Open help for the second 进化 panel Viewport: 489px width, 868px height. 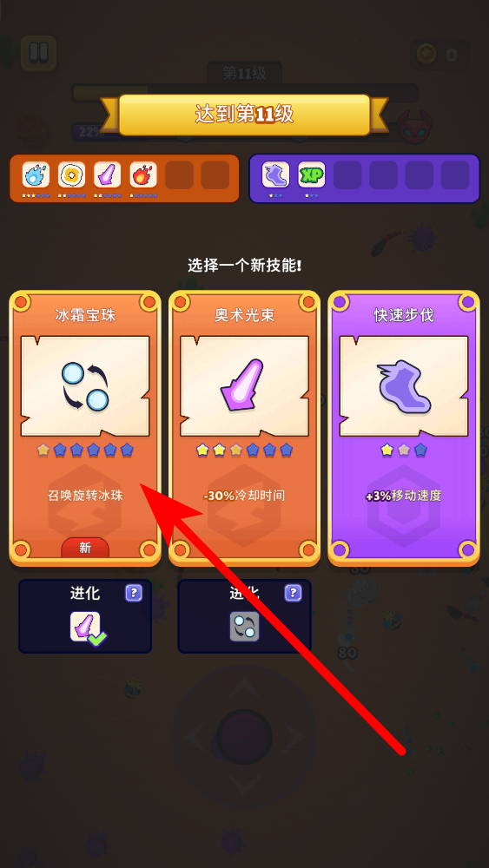pyautogui.click(x=293, y=594)
